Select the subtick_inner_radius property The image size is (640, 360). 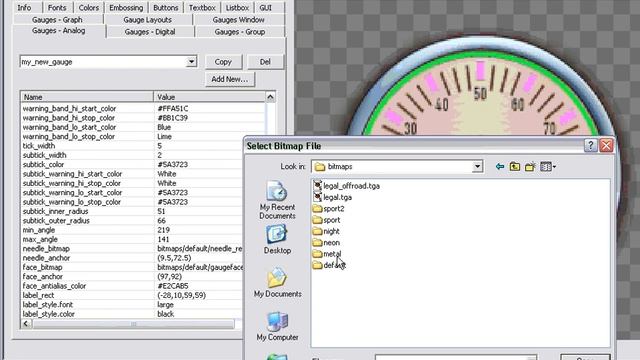(56, 211)
